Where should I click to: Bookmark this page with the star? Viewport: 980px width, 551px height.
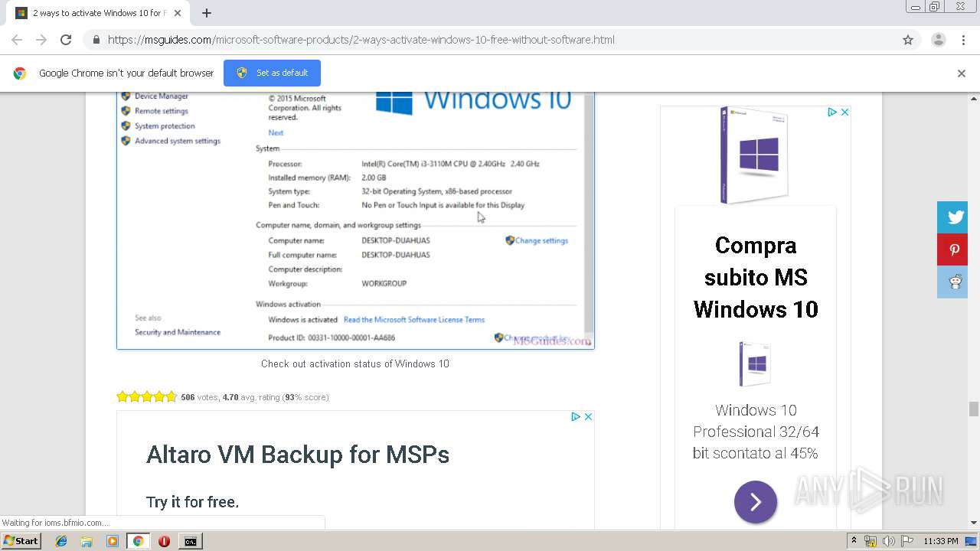click(908, 40)
